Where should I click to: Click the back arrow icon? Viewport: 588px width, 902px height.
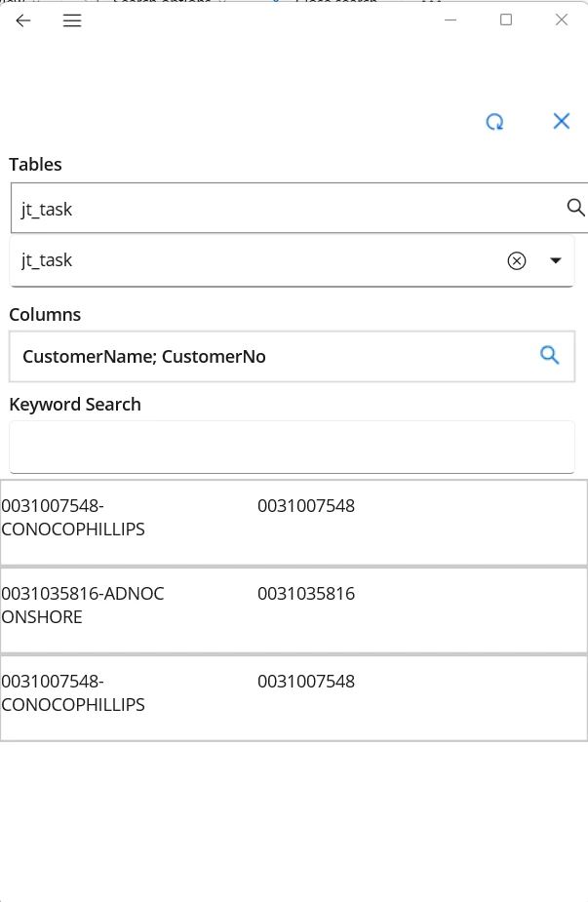click(23, 20)
